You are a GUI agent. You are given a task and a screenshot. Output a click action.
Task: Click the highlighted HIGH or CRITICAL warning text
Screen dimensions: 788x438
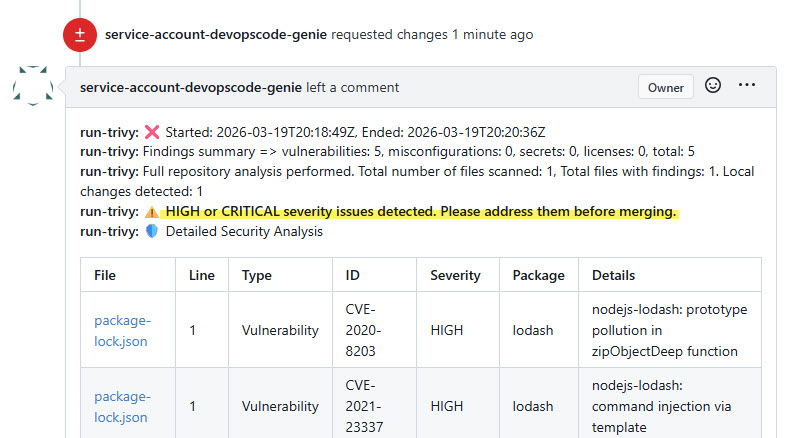tap(421, 212)
